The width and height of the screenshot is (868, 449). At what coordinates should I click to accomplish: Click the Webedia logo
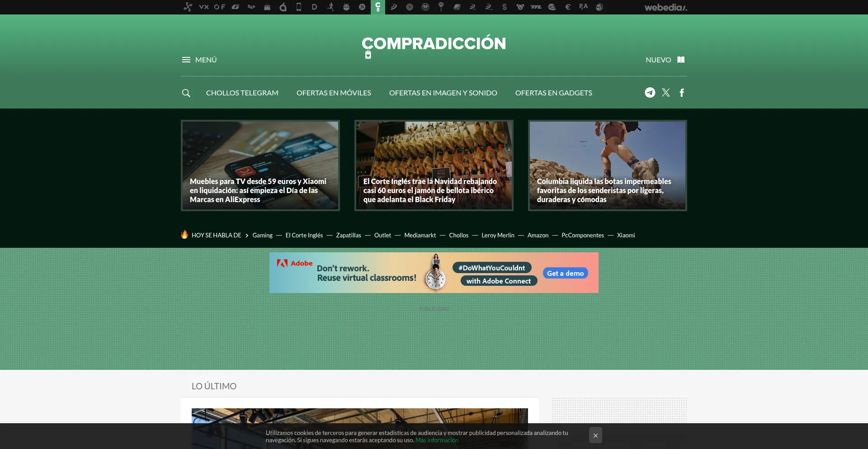point(665,7)
